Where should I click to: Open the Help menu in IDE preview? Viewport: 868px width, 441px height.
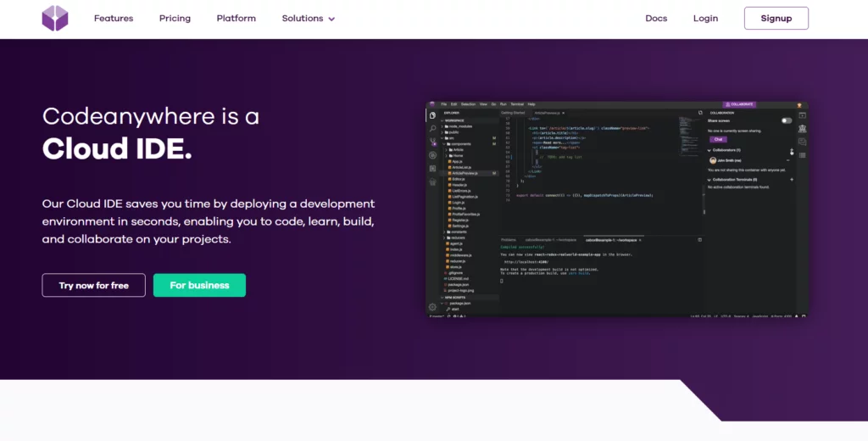click(x=531, y=104)
